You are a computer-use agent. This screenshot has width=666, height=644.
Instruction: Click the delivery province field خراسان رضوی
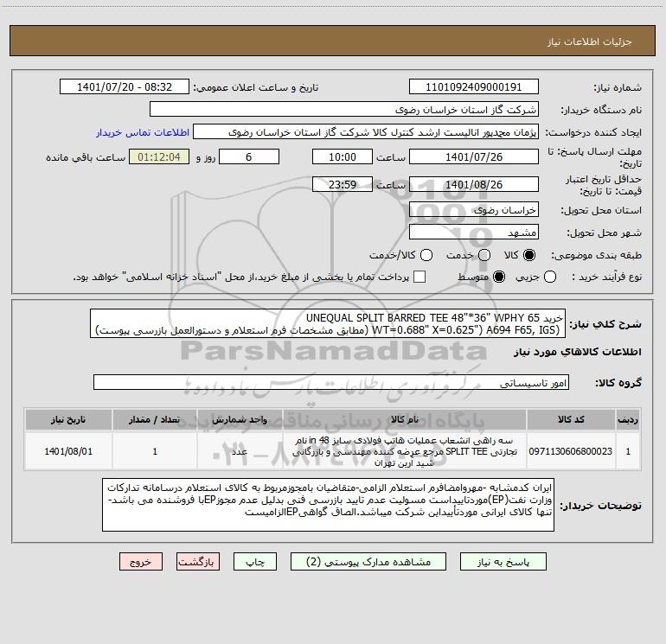click(x=474, y=210)
